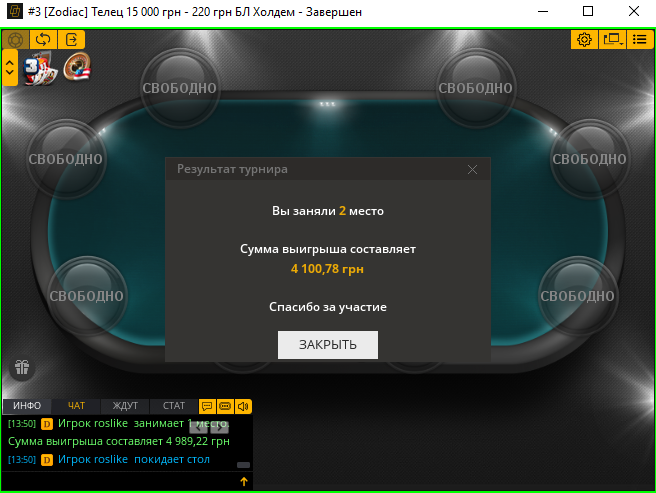Viewport: 656px width, 493px height.
Task: Launch the 3-card poker mini game
Action: point(40,68)
